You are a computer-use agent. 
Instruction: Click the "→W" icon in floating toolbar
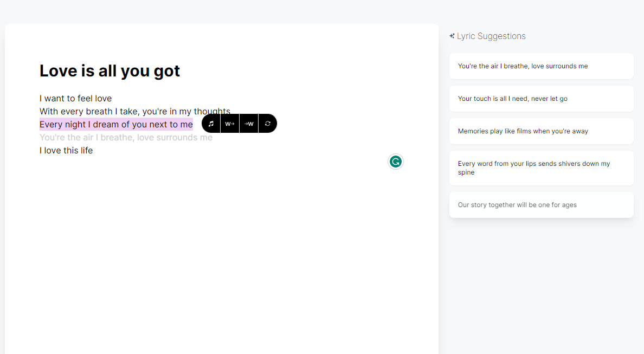tap(249, 124)
